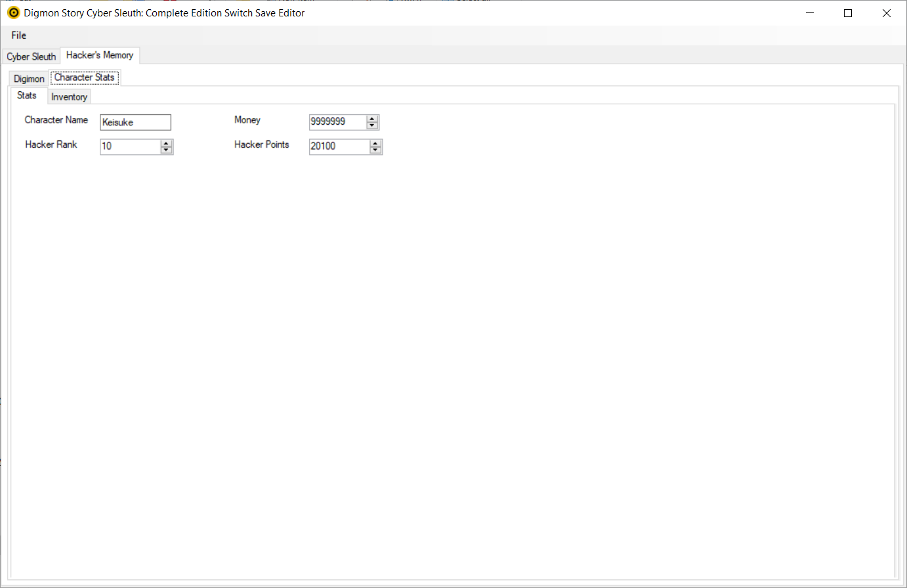Click the "Money" label
907x588 pixels.
247,120
